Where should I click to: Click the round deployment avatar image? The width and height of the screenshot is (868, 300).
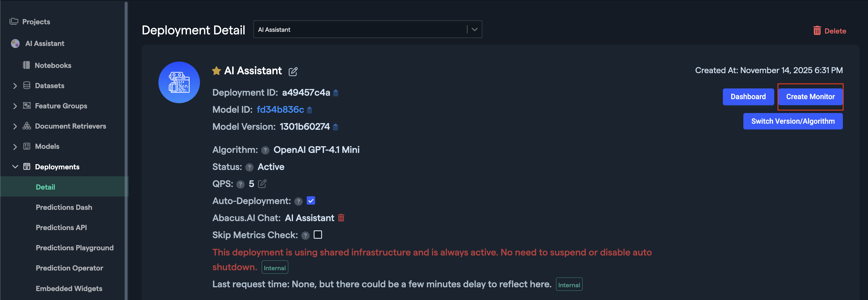click(179, 82)
